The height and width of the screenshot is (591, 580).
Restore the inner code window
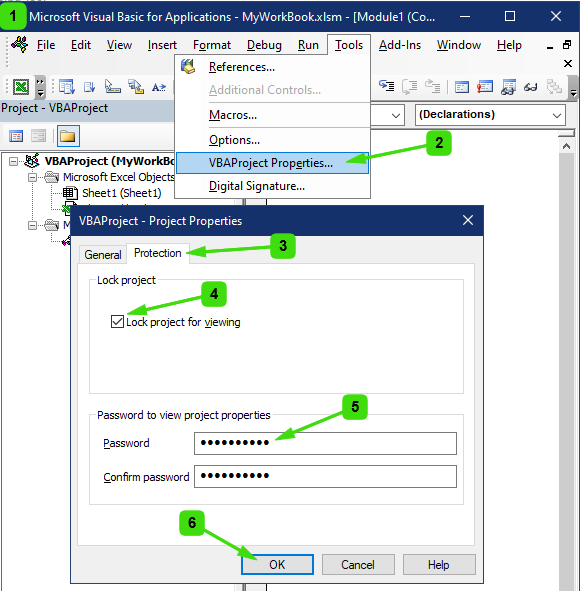pos(567,45)
